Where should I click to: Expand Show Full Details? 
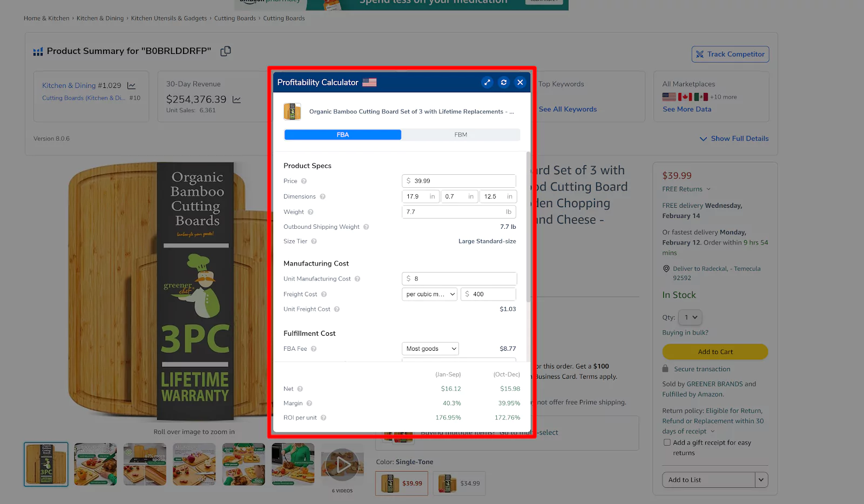(x=734, y=139)
